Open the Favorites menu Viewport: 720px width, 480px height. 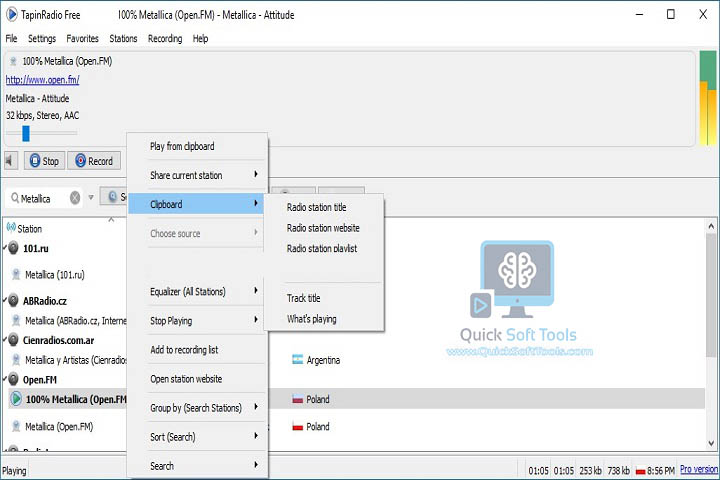(83, 39)
